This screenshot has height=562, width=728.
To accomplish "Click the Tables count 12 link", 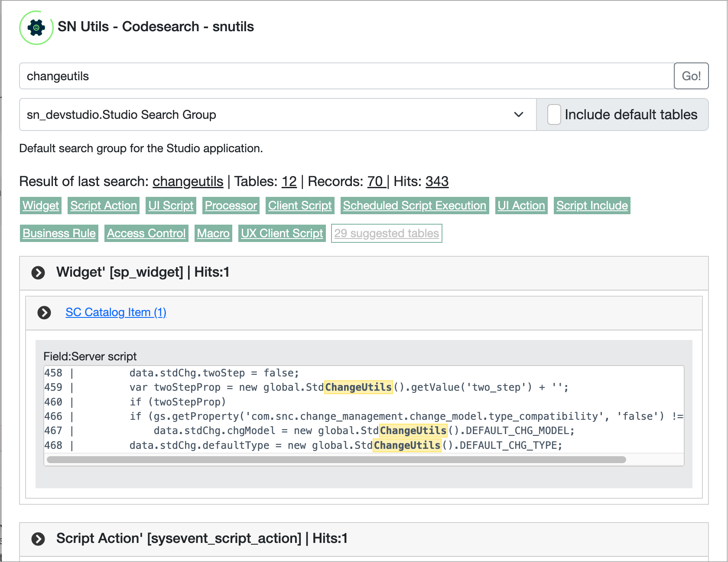I will pyautogui.click(x=289, y=181).
